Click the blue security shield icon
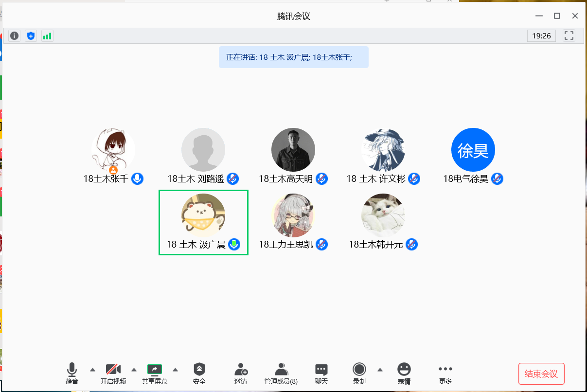 pos(31,36)
